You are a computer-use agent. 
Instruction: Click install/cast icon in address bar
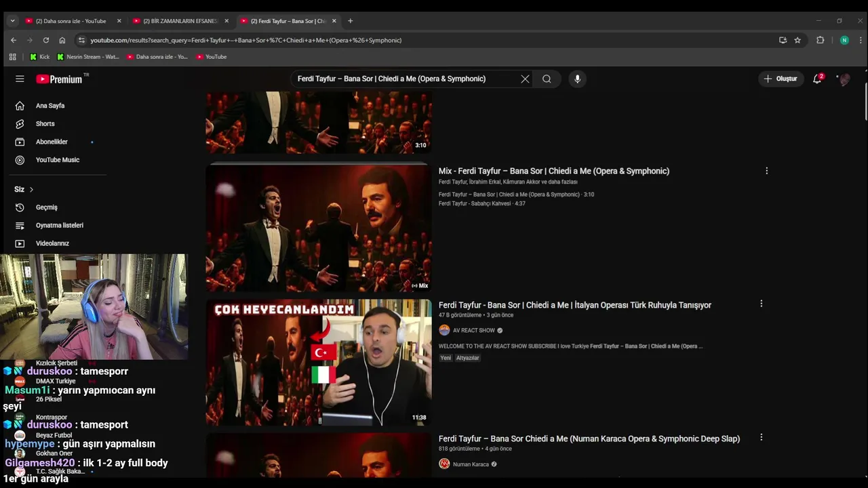[783, 40]
